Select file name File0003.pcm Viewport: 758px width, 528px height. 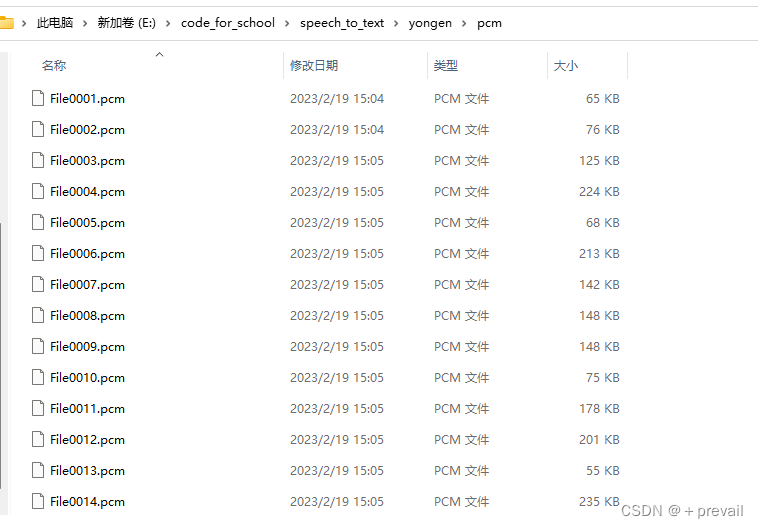point(87,161)
